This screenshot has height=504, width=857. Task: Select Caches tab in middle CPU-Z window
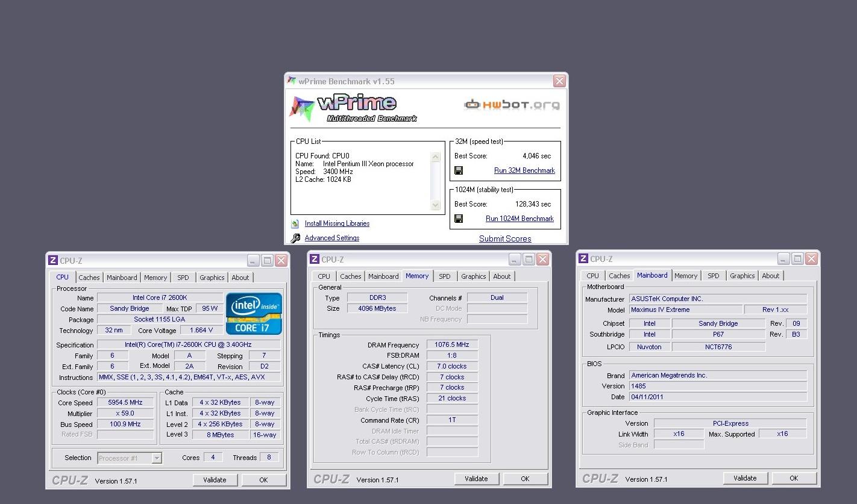click(x=351, y=276)
